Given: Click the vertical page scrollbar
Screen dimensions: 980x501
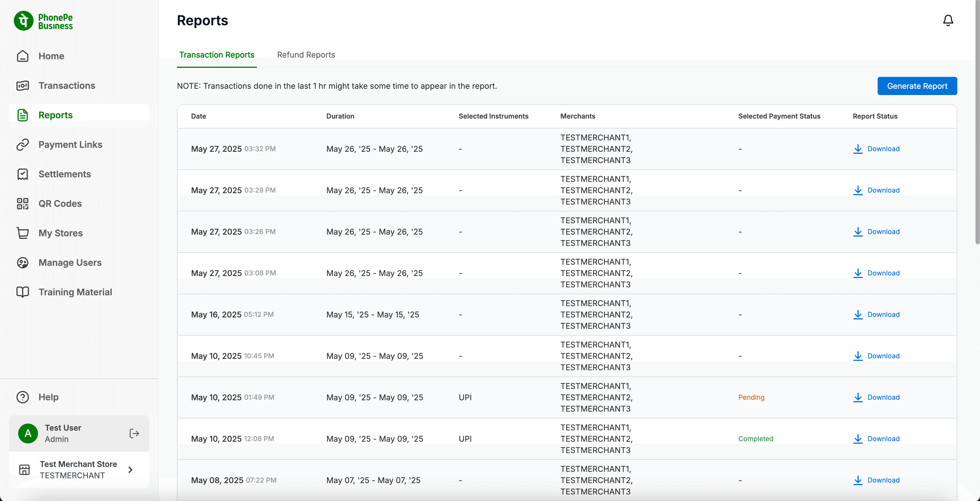Looking at the screenshot, I should click(x=977, y=122).
